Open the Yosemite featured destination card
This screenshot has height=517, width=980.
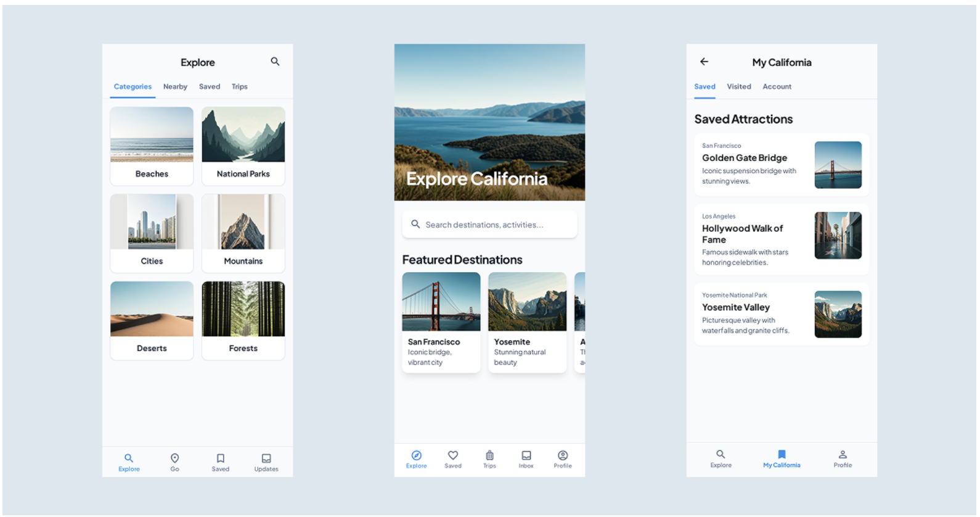tap(528, 323)
